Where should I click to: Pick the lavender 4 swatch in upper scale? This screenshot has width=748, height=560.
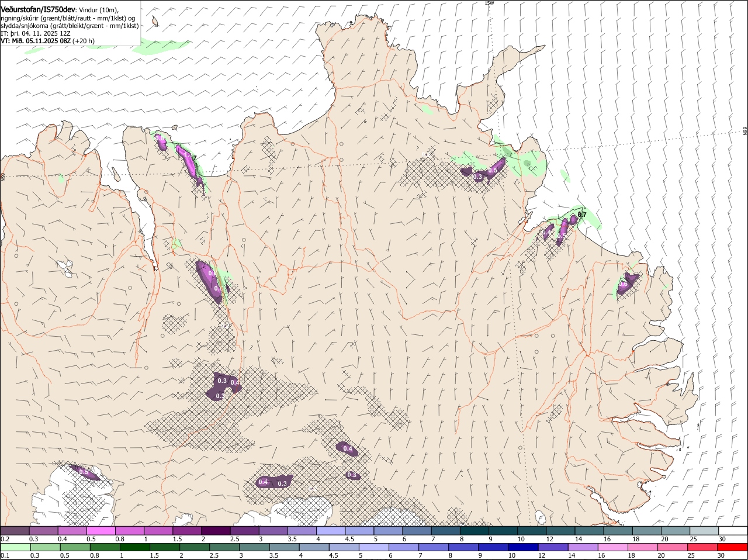[331, 531]
